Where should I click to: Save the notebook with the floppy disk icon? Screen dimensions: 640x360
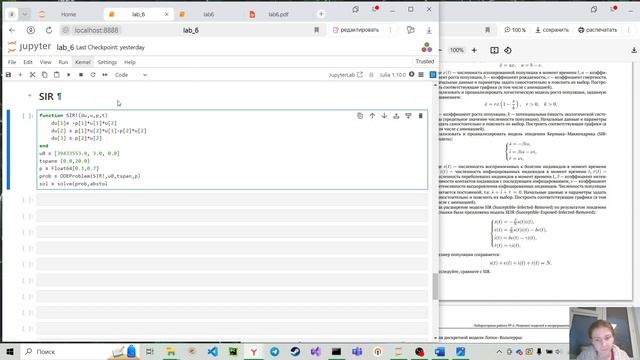(8, 75)
